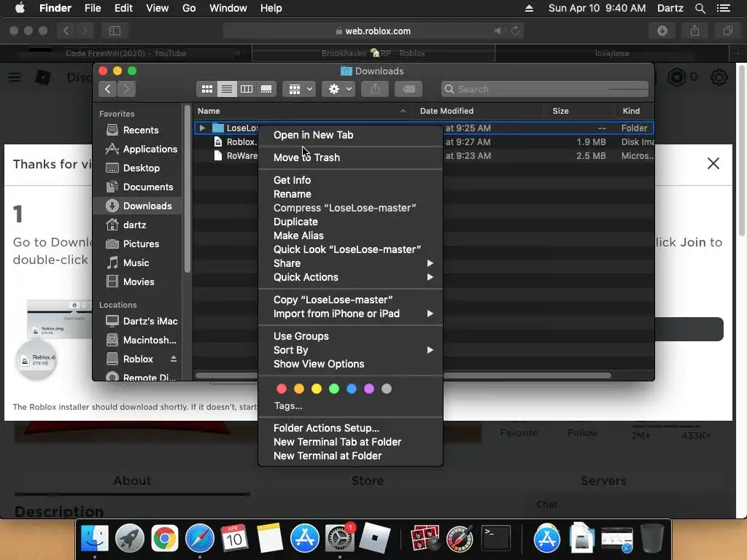
Task: Select Downloads in Finder sidebar
Action: pyautogui.click(x=138, y=206)
